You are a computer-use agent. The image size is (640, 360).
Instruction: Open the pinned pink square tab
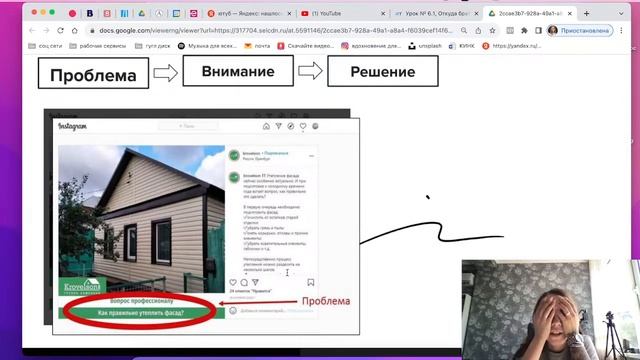coord(107,13)
